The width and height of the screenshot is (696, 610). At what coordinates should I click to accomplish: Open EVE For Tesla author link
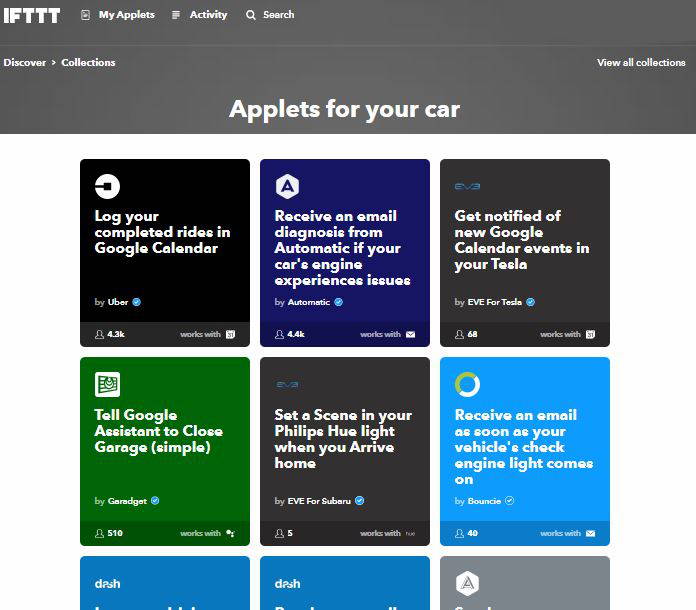point(494,302)
